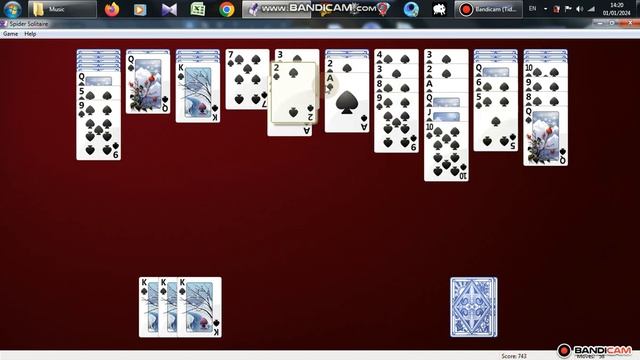Open the Music folder taskbar button

(62, 9)
